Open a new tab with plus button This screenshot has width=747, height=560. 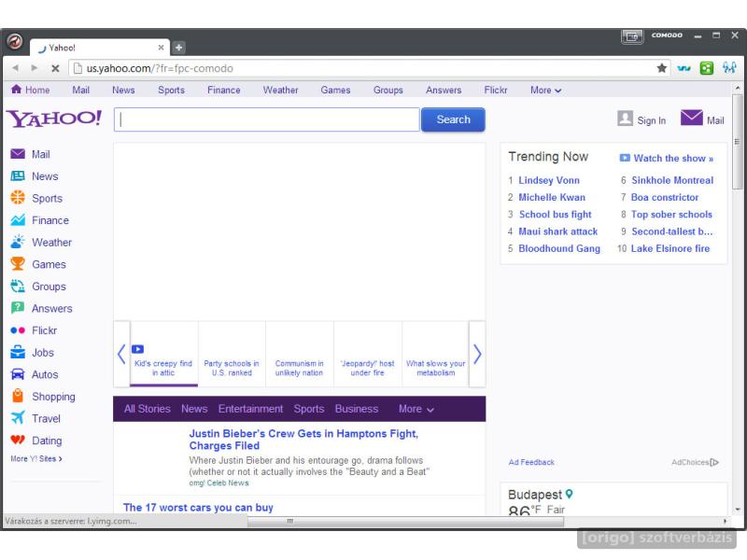pyautogui.click(x=178, y=48)
